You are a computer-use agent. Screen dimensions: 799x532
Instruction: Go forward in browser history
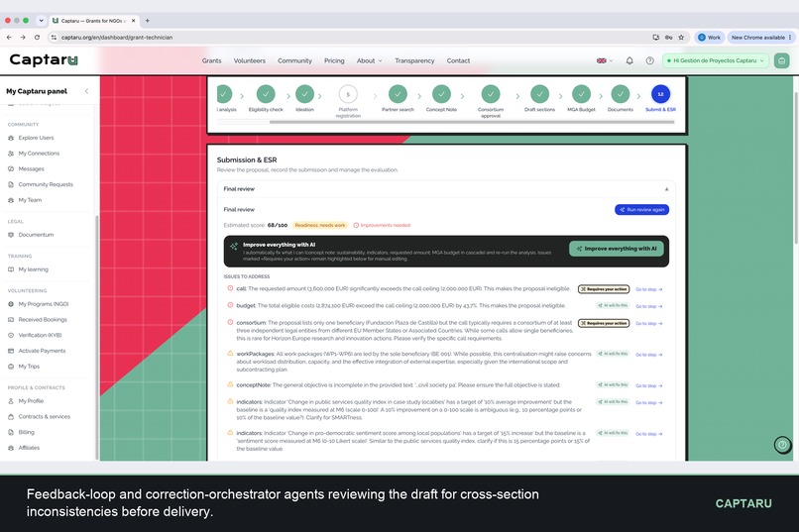pyautogui.click(x=23, y=38)
